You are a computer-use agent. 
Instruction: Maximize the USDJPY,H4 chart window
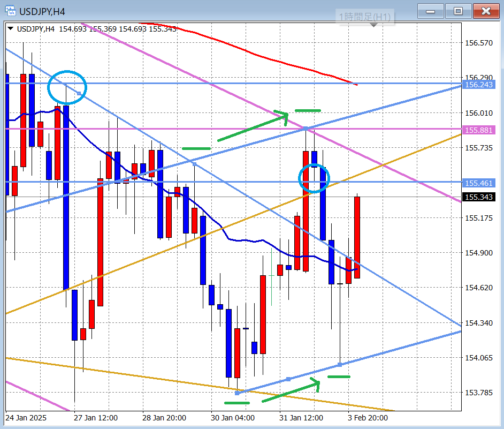click(458, 11)
